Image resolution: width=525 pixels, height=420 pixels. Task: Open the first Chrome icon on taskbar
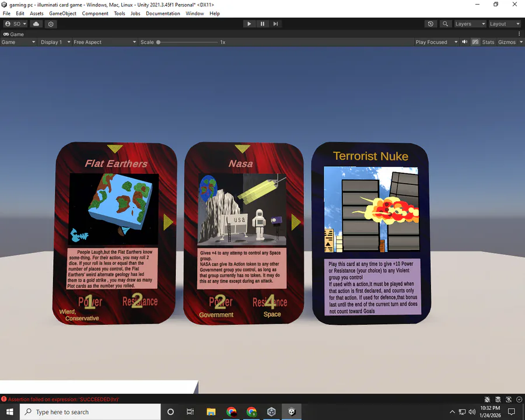click(x=232, y=412)
